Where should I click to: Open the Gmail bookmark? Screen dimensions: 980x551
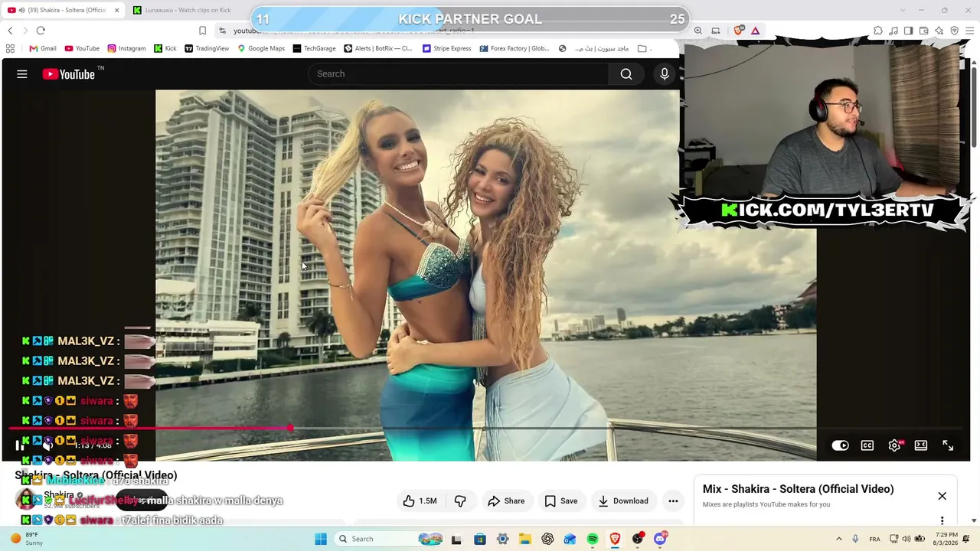(43, 48)
